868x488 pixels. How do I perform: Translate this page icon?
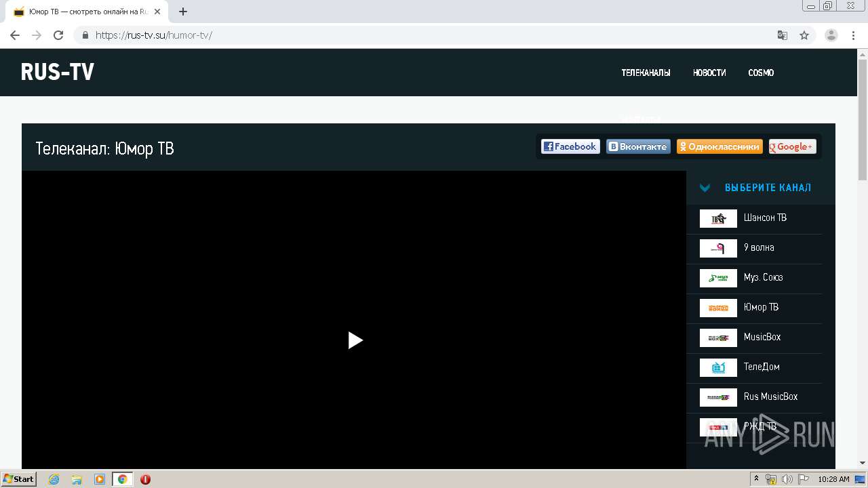[x=782, y=35]
